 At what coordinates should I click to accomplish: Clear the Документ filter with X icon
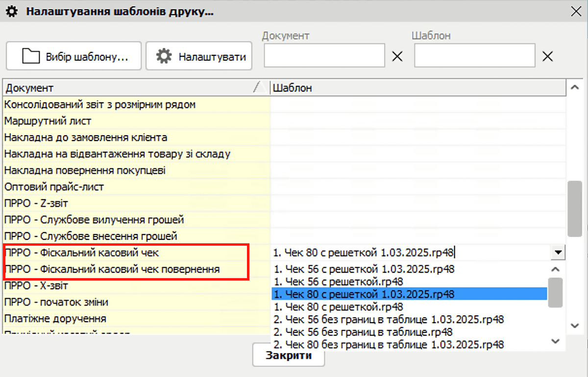pyautogui.click(x=397, y=56)
